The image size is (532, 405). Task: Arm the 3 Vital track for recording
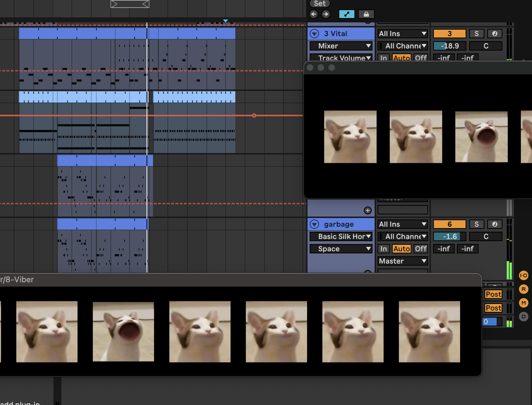[494, 34]
